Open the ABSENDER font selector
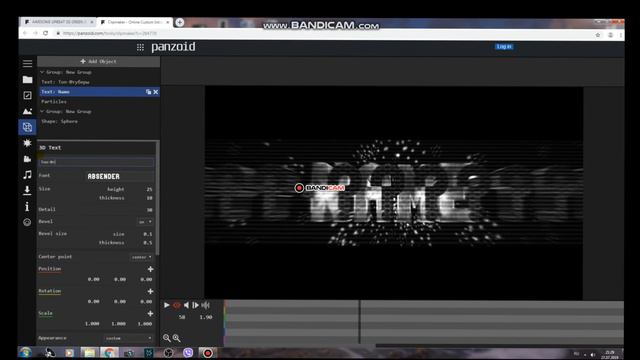Image resolution: width=640 pixels, height=360 pixels. [x=104, y=176]
